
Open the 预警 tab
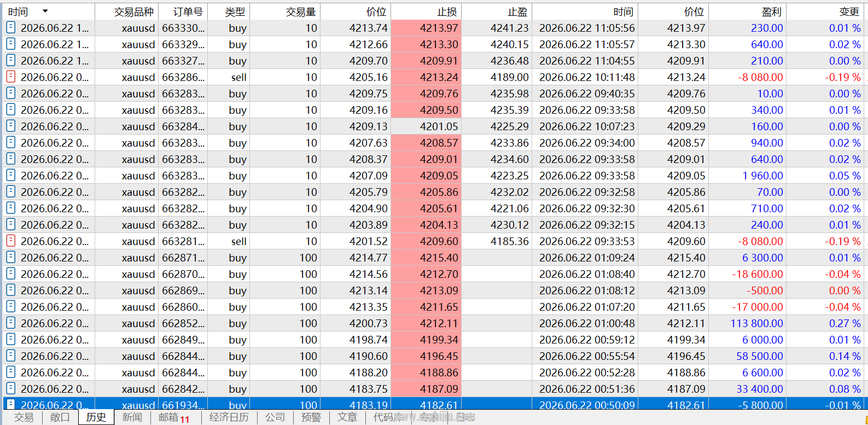(311, 417)
